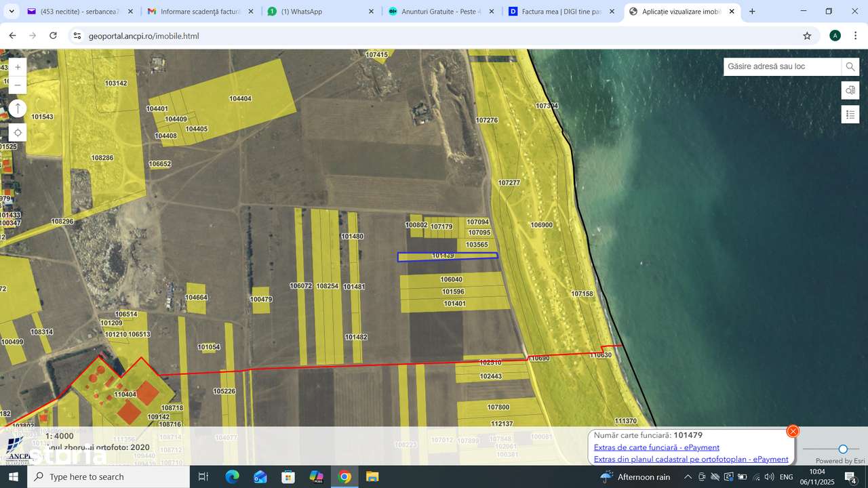Open the tab search dropdown arrow

pyautogui.click(x=12, y=12)
